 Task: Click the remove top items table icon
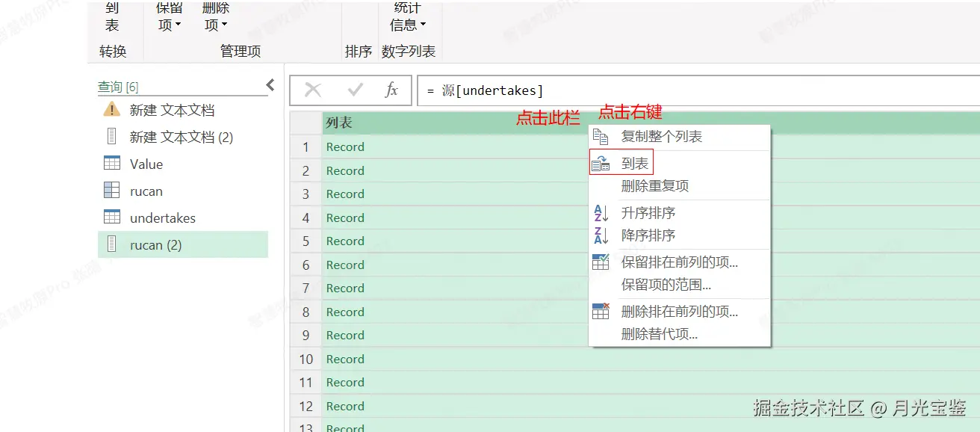click(x=601, y=311)
